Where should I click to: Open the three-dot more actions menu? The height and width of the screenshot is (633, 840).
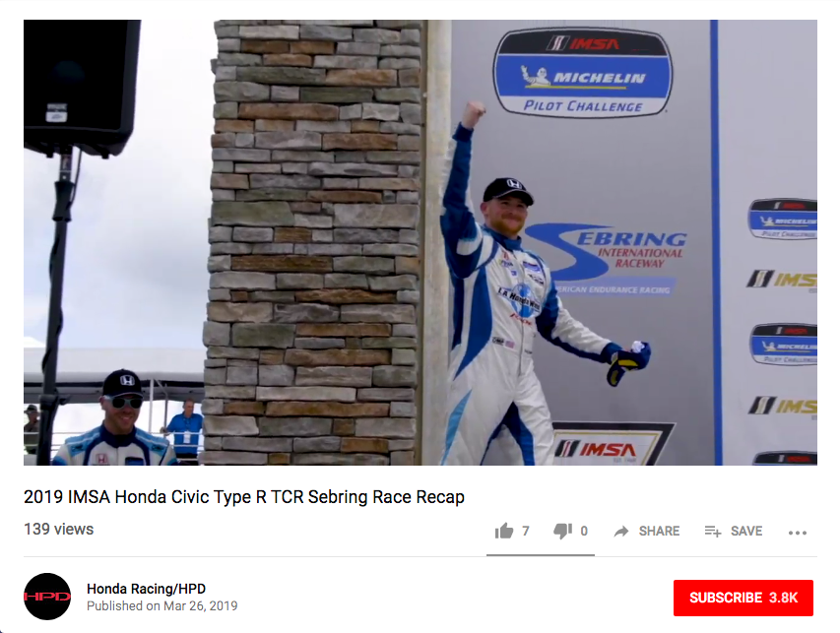pos(797,533)
